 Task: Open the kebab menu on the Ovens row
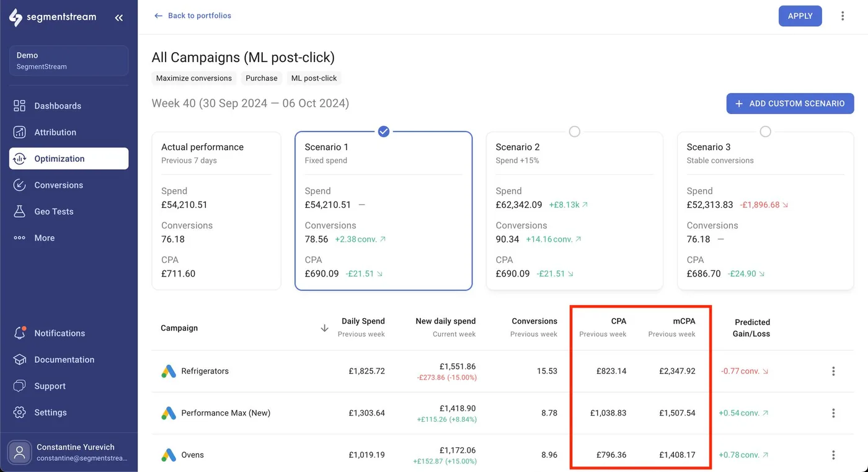pos(833,455)
